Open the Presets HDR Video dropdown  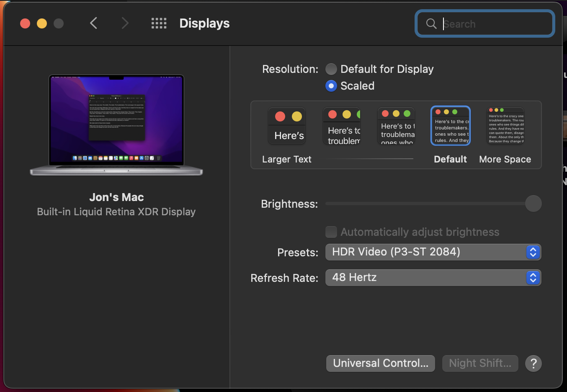coord(433,252)
